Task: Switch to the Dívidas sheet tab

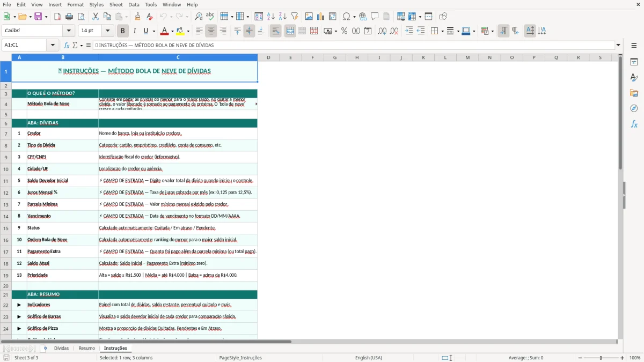Action: click(61, 348)
